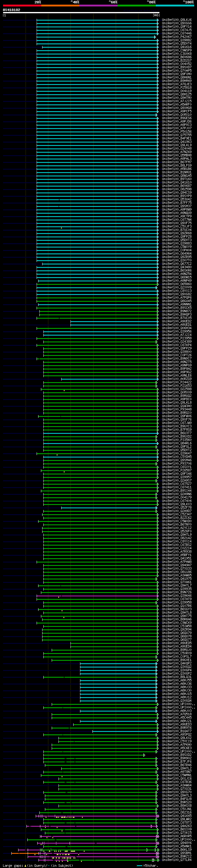
Task: Click the yellow gap triangle legend icon
Action: (25, 866)
